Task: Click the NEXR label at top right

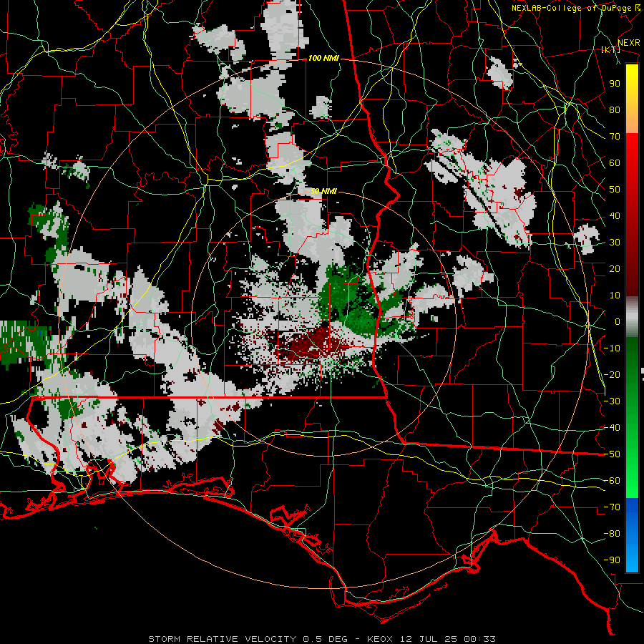Action: (x=629, y=43)
